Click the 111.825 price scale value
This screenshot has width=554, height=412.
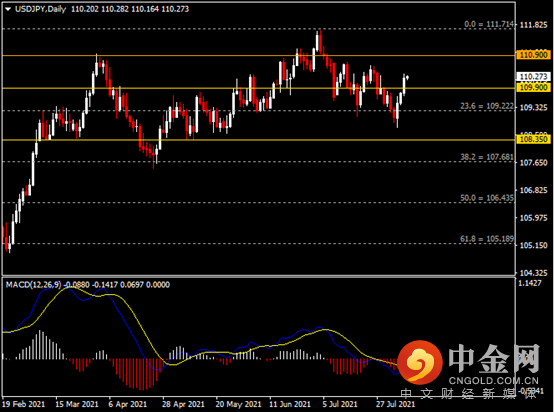pos(534,25)
